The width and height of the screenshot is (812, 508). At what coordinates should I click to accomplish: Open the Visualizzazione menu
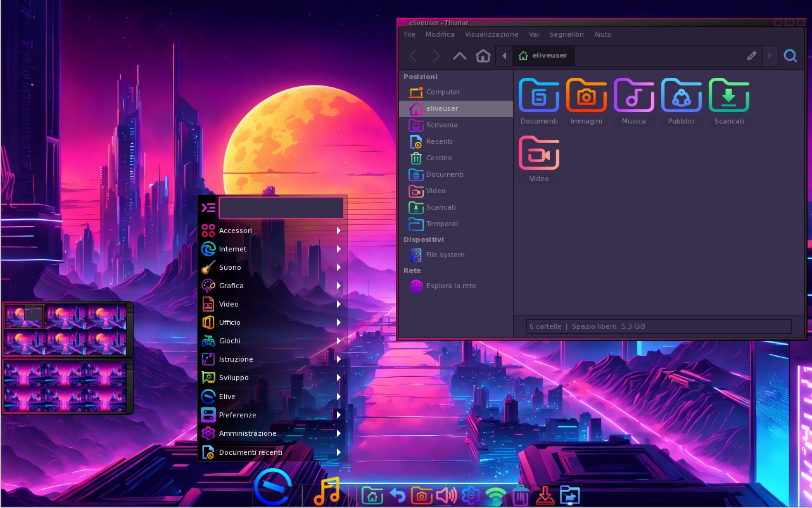pos(491,34)
